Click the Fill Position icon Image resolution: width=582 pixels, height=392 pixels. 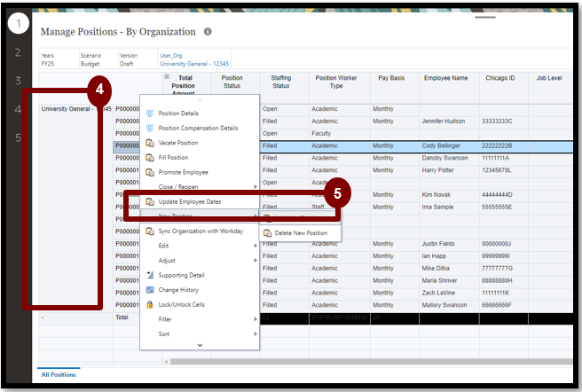point(150,158)
